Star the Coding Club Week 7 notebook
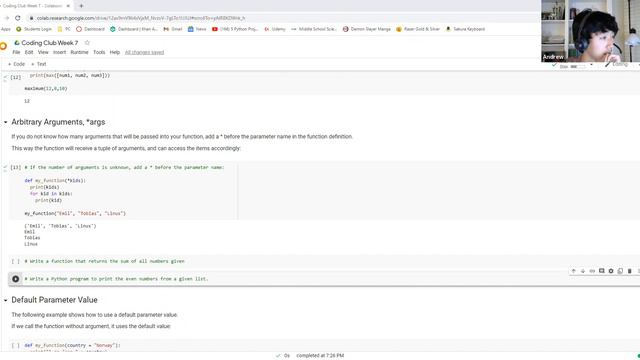The image size is (640, 360). coord(87,42)
